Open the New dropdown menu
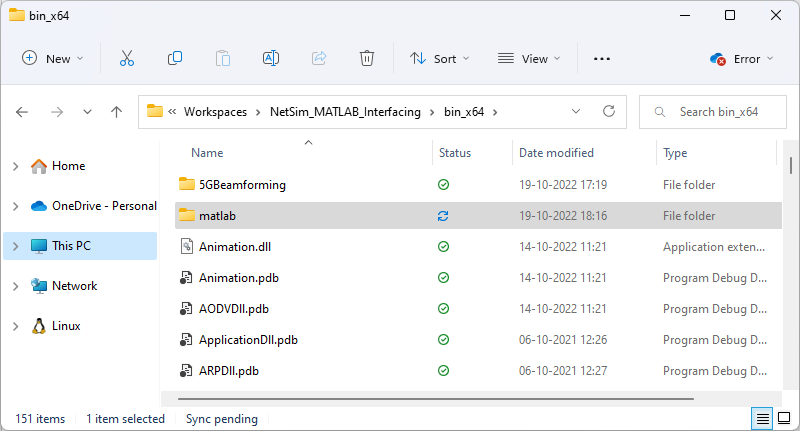The image size is (800, 431). coord(53,59)
